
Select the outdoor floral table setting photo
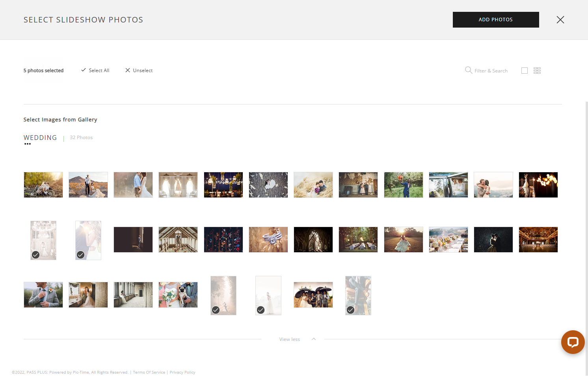point(448,240)
